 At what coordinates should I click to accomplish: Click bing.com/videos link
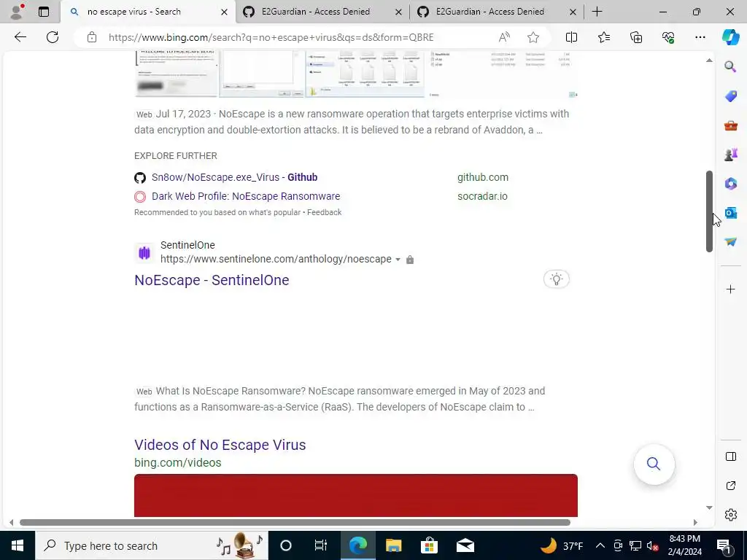[178, 463]
